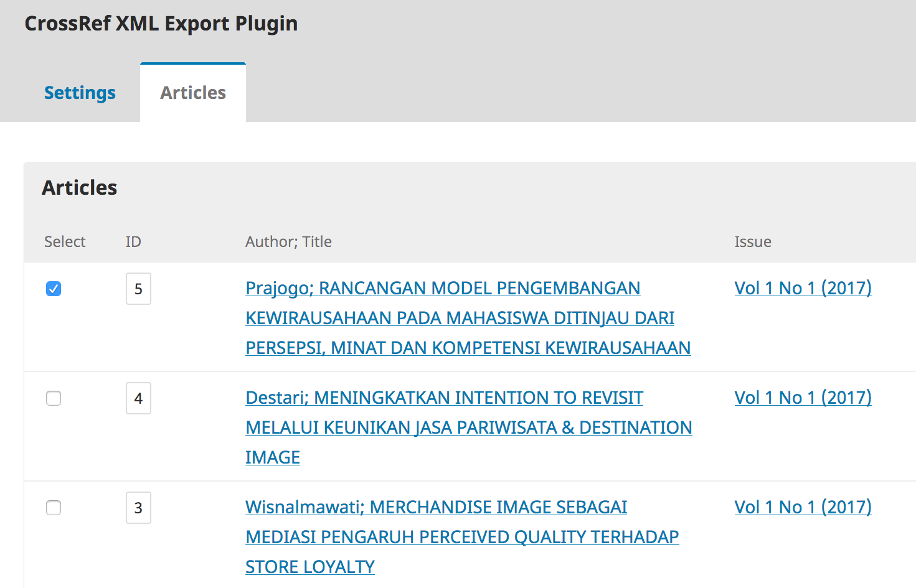916x588 pixels.
Task: Open the Articles tab
Action: coord(193,93)
